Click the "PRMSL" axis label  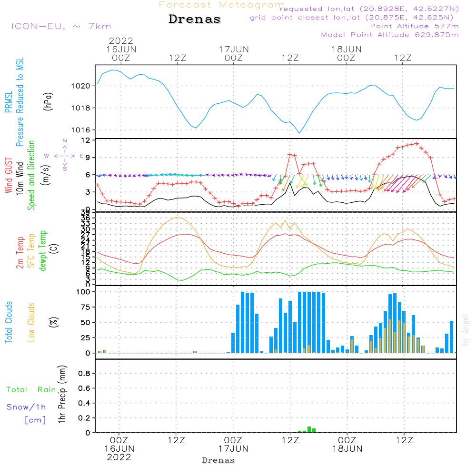pos(9,102)
